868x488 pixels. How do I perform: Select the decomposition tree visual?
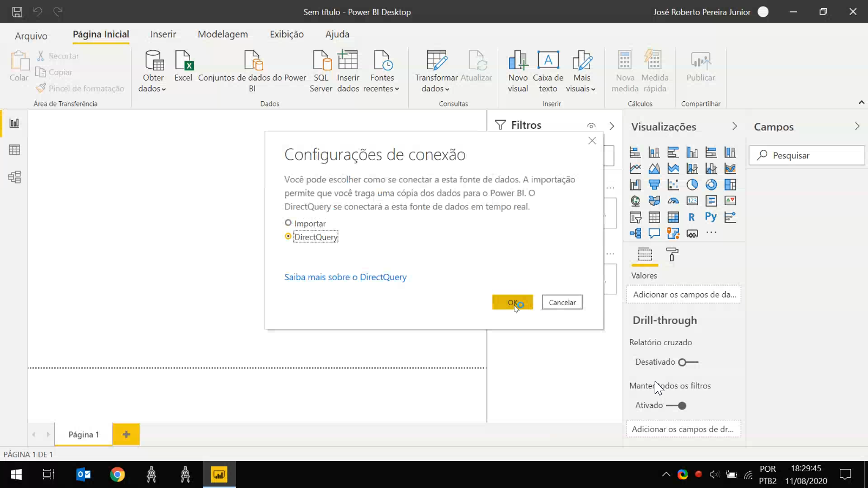click(635, 233)
